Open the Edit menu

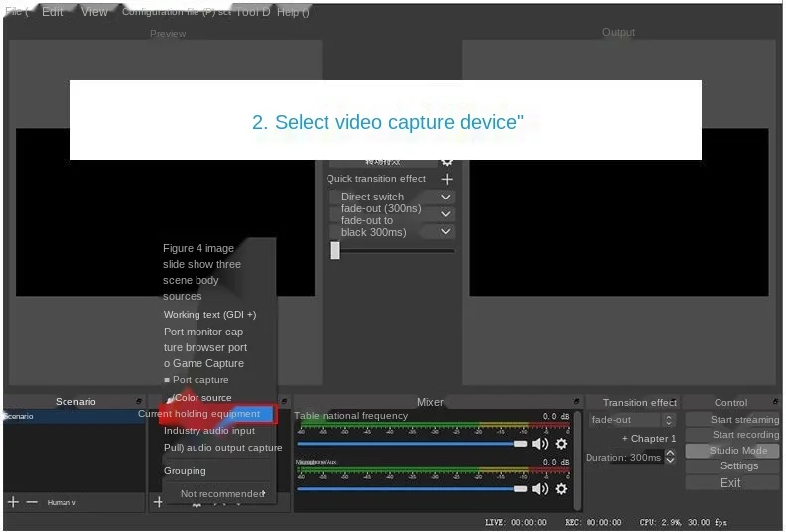click(x=53, y=12)
